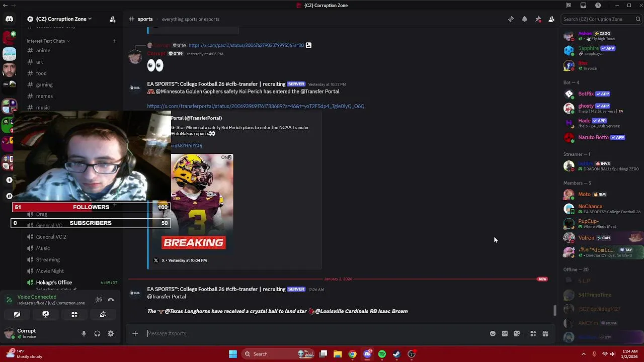Collapse the Interest Text Chats category
Viewport: 644px width, 362px height.
48,41
